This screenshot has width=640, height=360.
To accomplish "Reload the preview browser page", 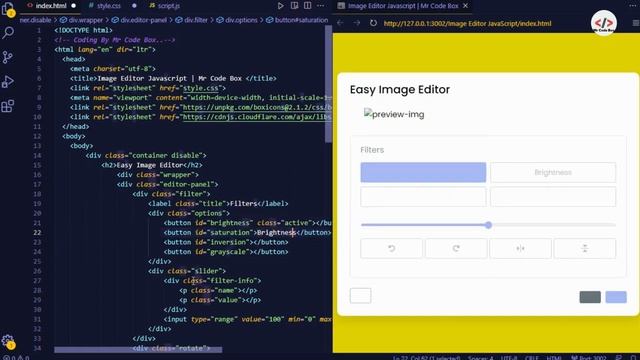I will coord(373,23).
